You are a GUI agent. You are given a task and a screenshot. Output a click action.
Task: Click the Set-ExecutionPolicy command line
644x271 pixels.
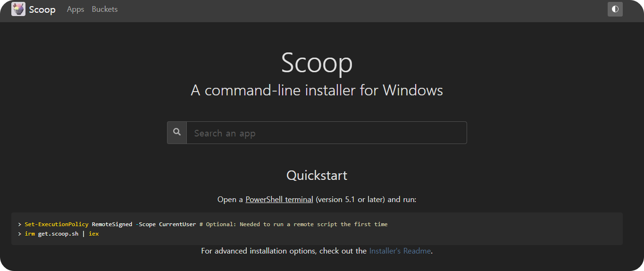coord(203,224)
